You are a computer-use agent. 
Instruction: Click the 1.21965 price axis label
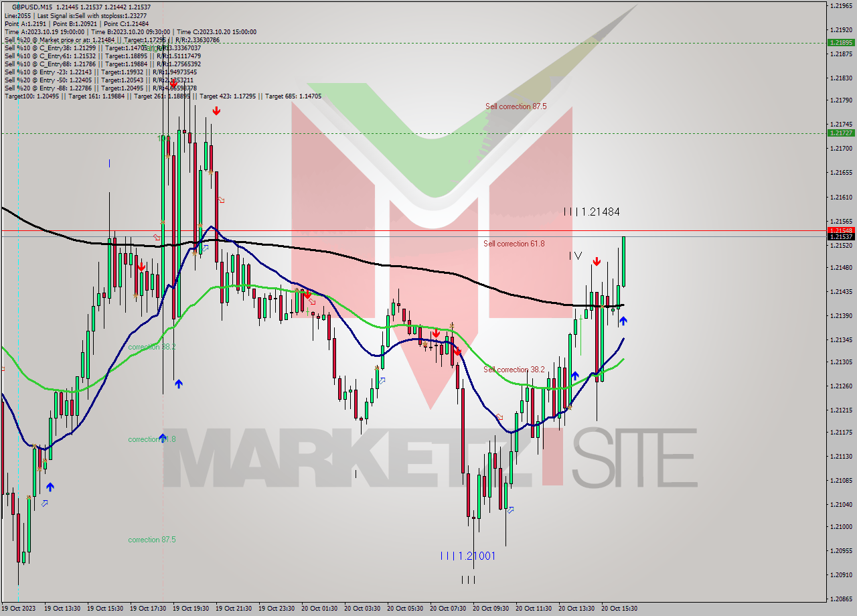[x=841, y=5]
